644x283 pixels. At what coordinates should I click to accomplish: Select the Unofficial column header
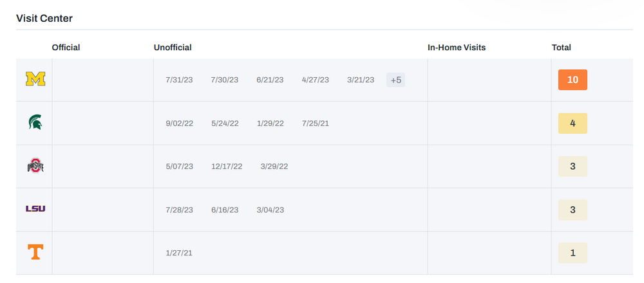(x=173, y=48)
